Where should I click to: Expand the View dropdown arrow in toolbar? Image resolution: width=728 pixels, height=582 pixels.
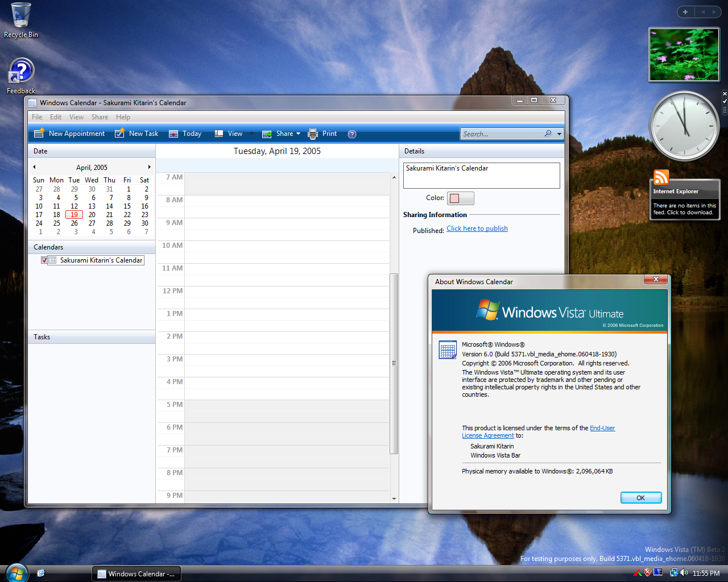pyautogui.click(x=252, y=134)
